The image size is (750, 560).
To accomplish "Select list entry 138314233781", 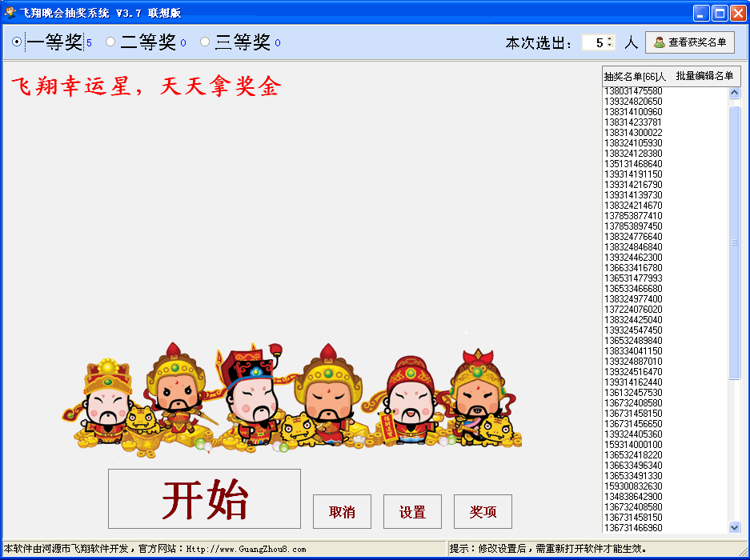I will (x=633, y=122).
